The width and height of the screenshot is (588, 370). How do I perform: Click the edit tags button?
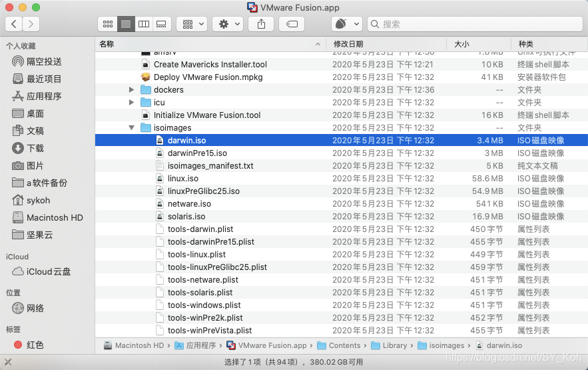click(292, 25)
